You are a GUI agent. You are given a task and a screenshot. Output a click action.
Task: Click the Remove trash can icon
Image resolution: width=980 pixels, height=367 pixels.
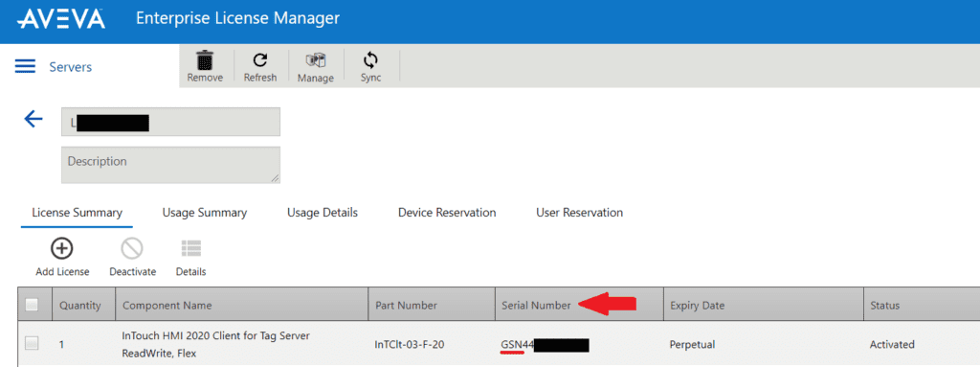[x=205, y=60]
